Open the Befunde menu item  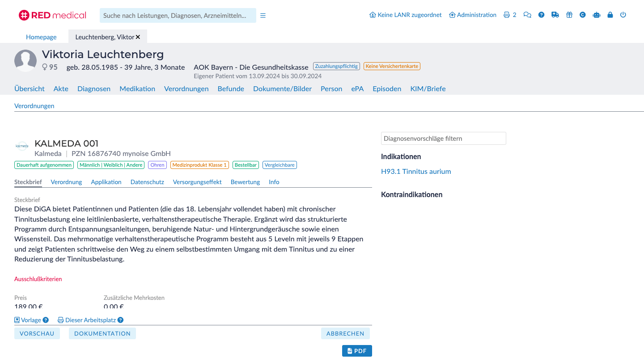coord(231,88)
